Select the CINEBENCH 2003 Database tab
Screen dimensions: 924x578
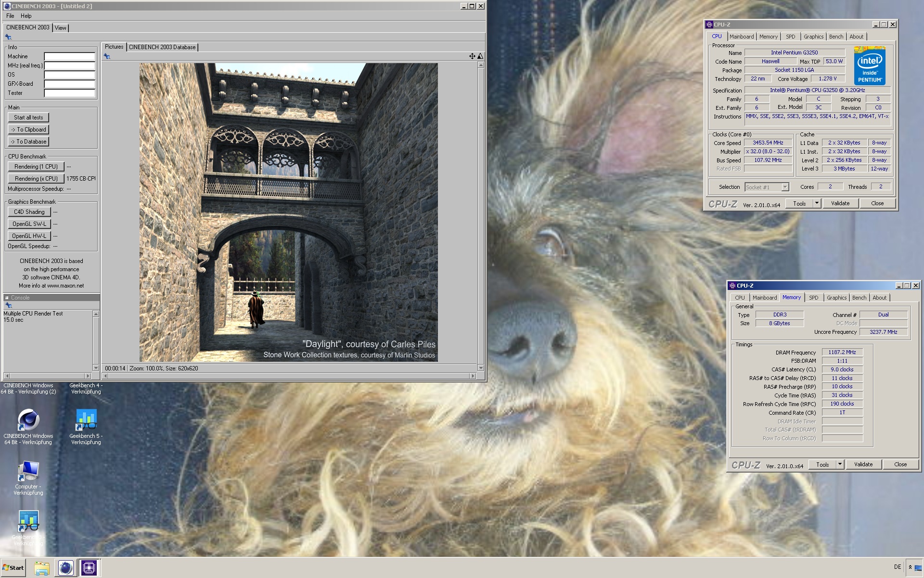(162, 47)
